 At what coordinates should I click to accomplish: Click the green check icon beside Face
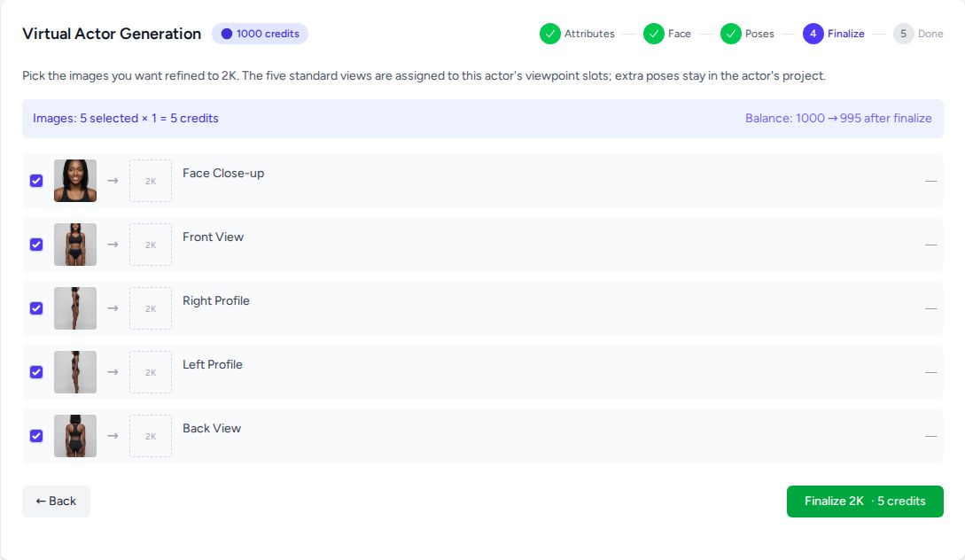(x=654, y=34)
